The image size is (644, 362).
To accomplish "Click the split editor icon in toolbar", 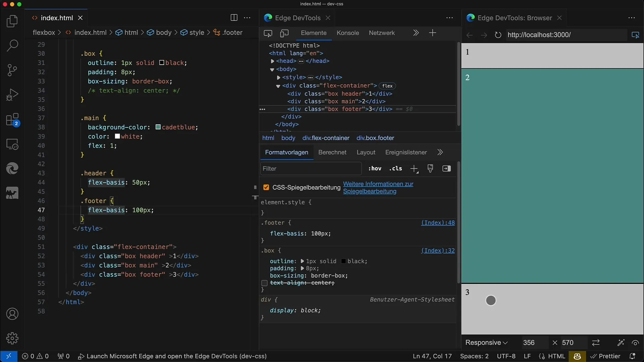I will (234, 18).
